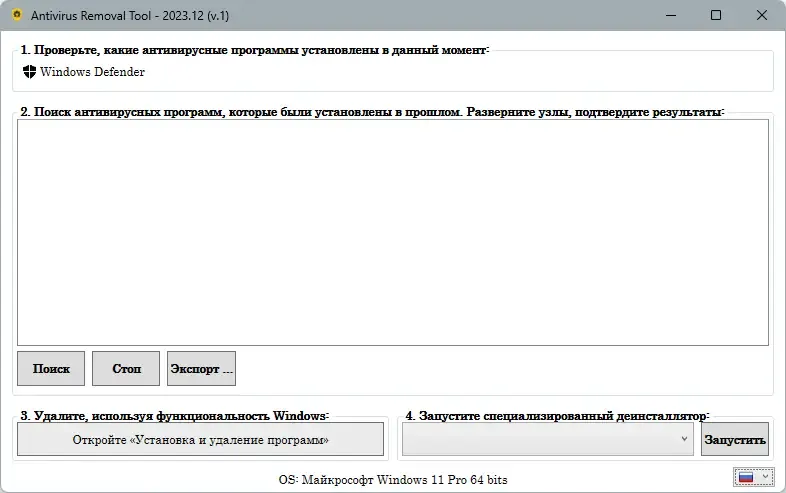Click the OS Windows 11 Pro status text
The height and width of the screenshot is (493, 786).
pos(392,479)
